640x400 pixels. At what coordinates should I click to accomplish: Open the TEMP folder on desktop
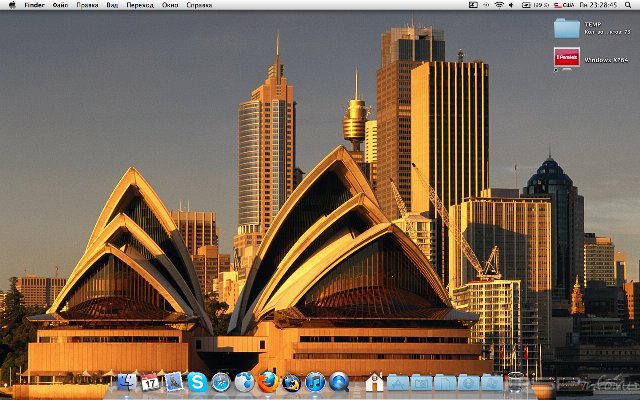[567, 28]
